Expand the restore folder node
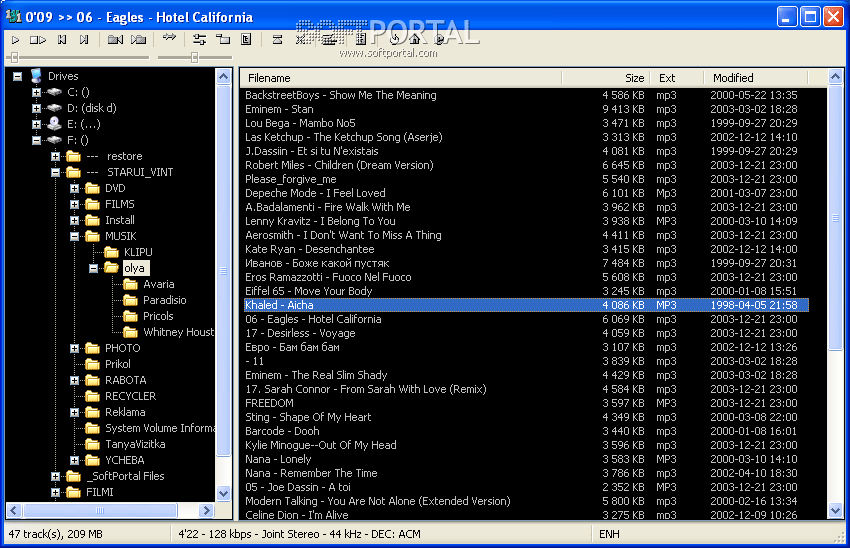This screenshot has height=548, width=850. (x=55, y=156)
